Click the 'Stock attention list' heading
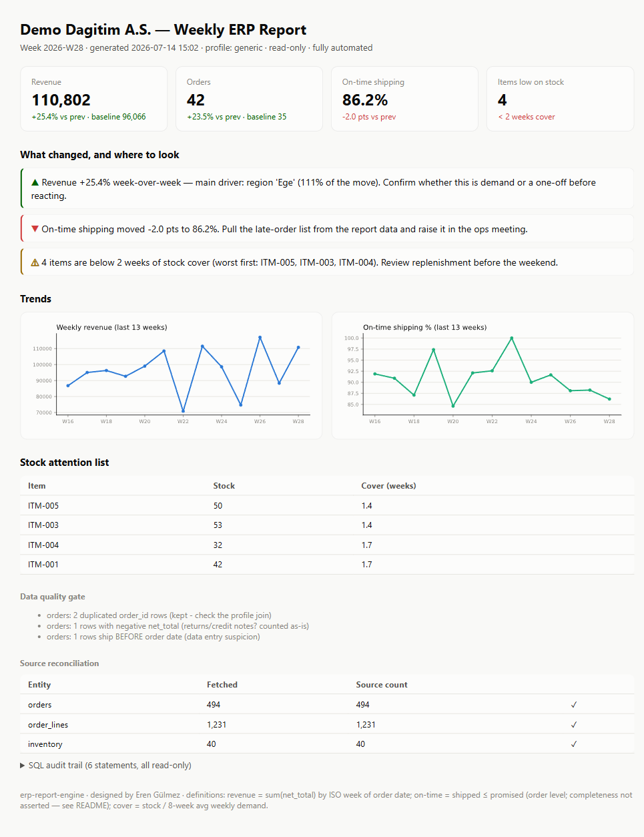The width and height of the screenshot is (644, 837). [x=64, y=463]
